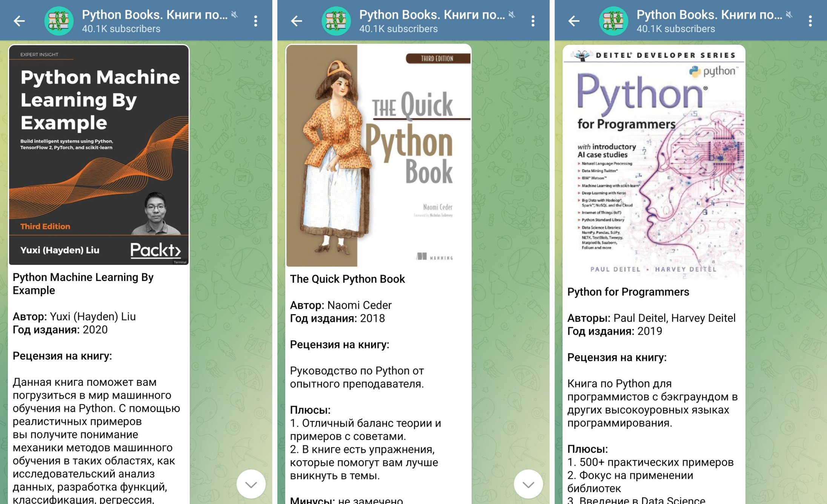Click subscriber count above Python for Programmers post
The height and width of the screenshot is (504, 827).
(676, 29)
